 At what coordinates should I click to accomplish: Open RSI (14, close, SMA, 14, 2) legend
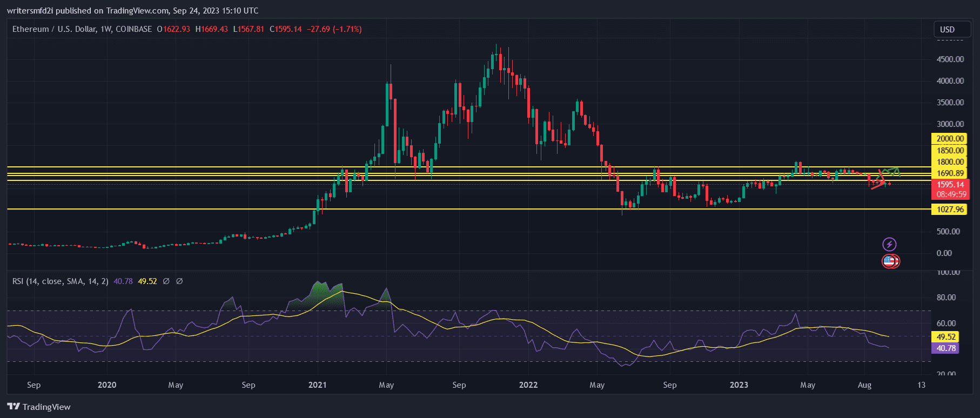pyautogui.click(x=60, y=281)
